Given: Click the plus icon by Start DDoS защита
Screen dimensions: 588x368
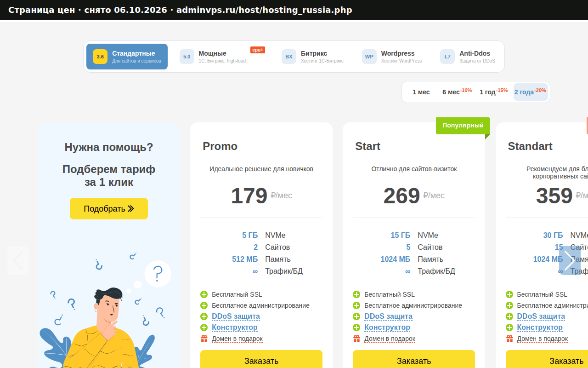Looking at the screenshot, I should click(x=356, y=316).
